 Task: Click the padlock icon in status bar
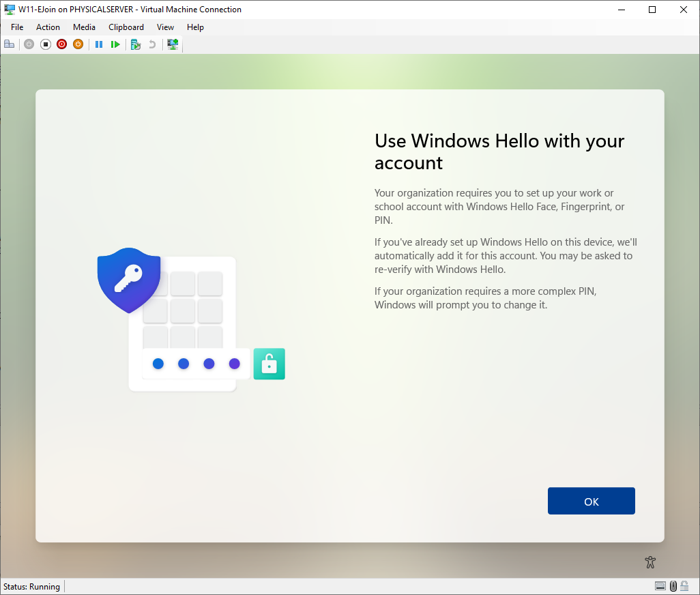click(x=684, y=586)
